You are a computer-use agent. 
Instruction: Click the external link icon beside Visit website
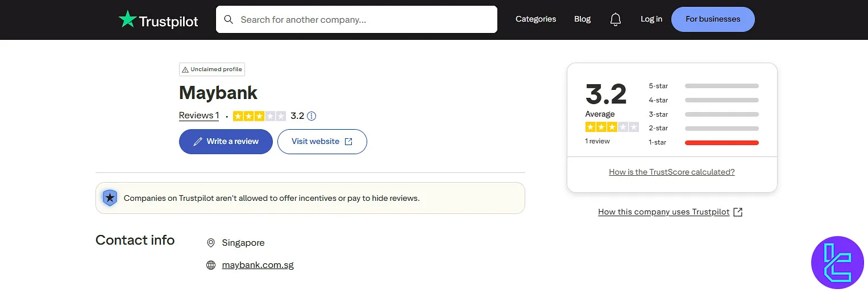pos(348,142)
